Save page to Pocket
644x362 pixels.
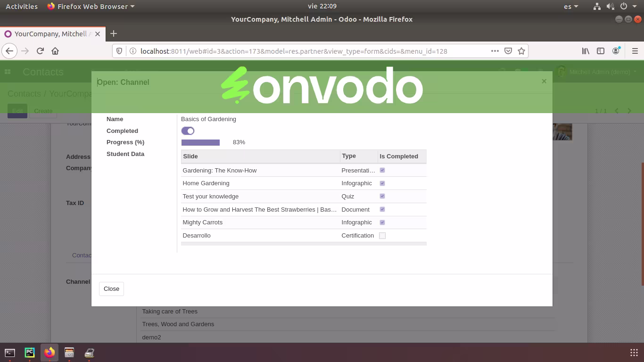(508, 51)
